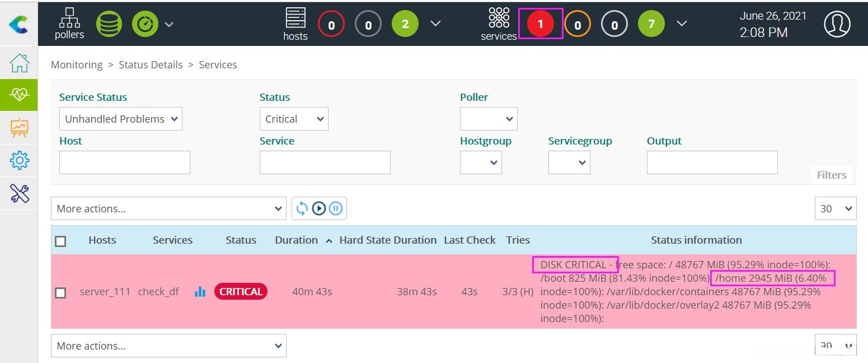
Task: Check the select-all checkbox in table header
Action: [60, 241]
